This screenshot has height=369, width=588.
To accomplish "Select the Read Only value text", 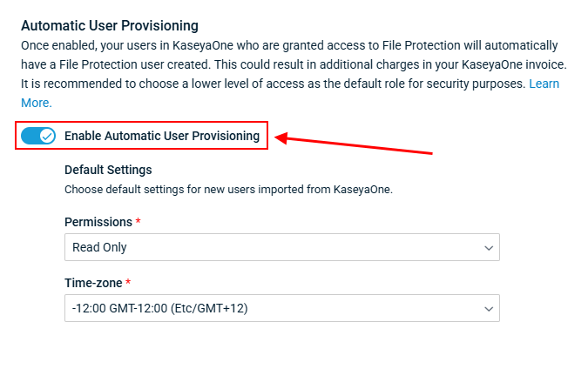I will point(99,247).
